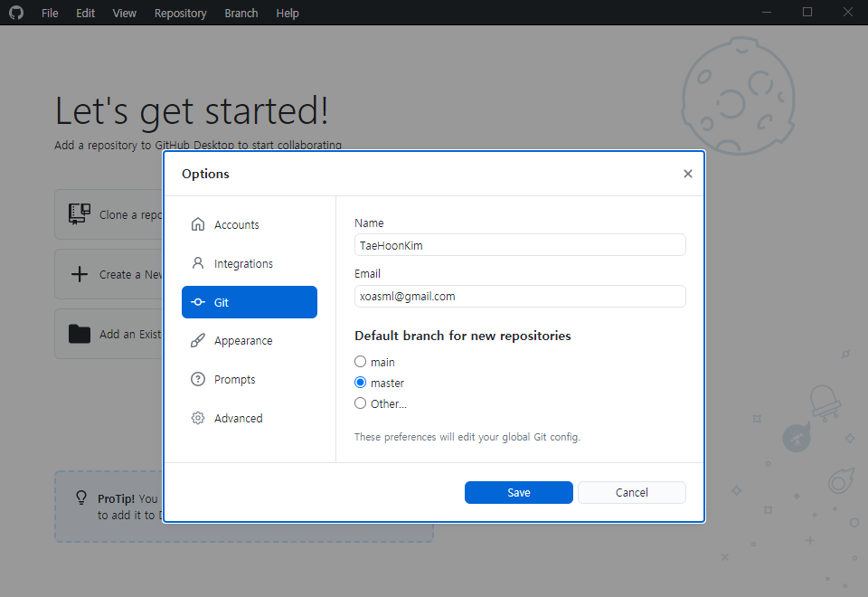Switch to the Appearance tab
Screen dimensions: 868x597
[250, 341]
